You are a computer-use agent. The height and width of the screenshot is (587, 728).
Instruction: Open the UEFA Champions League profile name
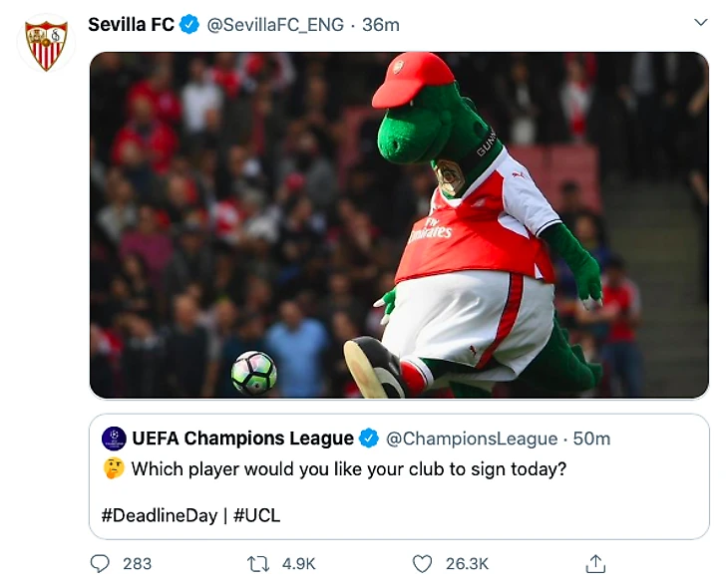242,439
